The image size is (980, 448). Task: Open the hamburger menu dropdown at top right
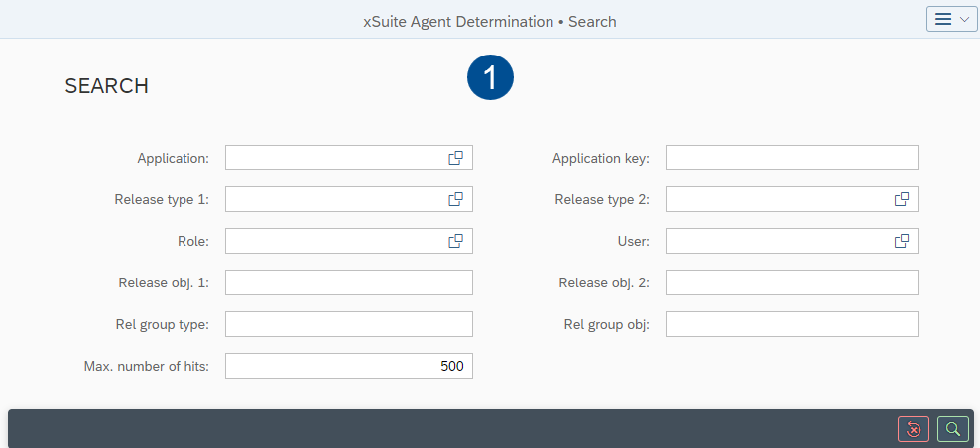click(x=951, y=20)
